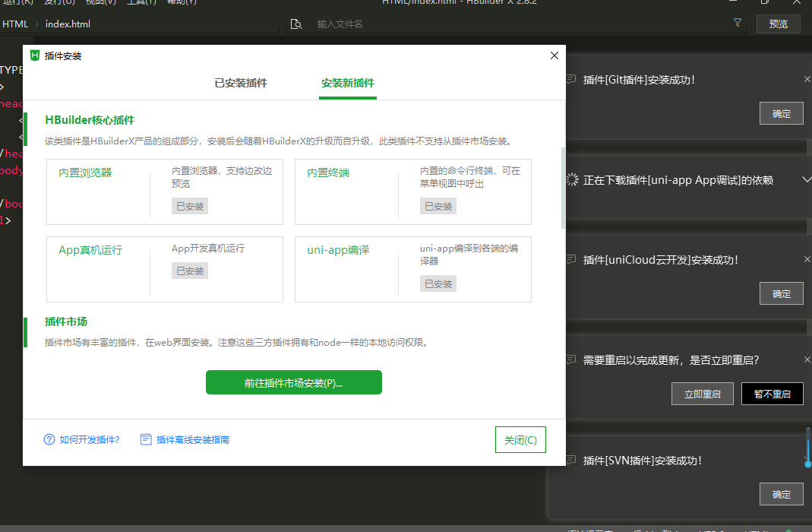Click message icon of Git插件 notification
Viewport: 812px width, 532px height.
[571, 80]
